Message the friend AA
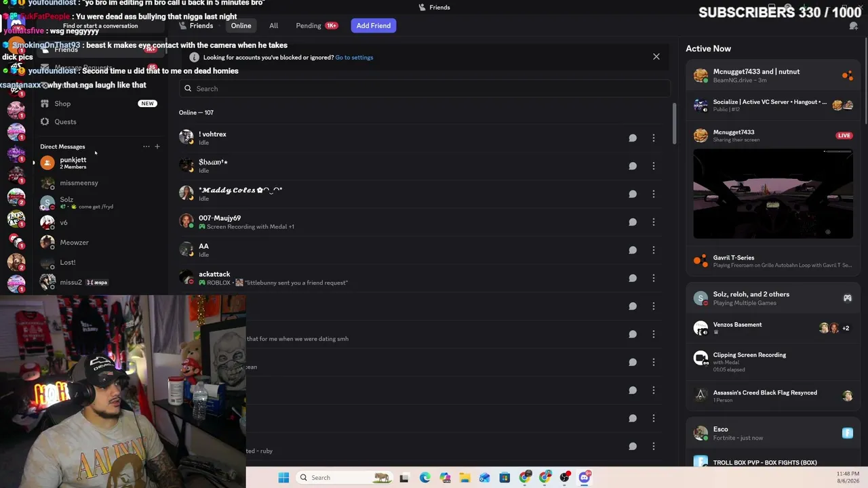 [633, 250]
